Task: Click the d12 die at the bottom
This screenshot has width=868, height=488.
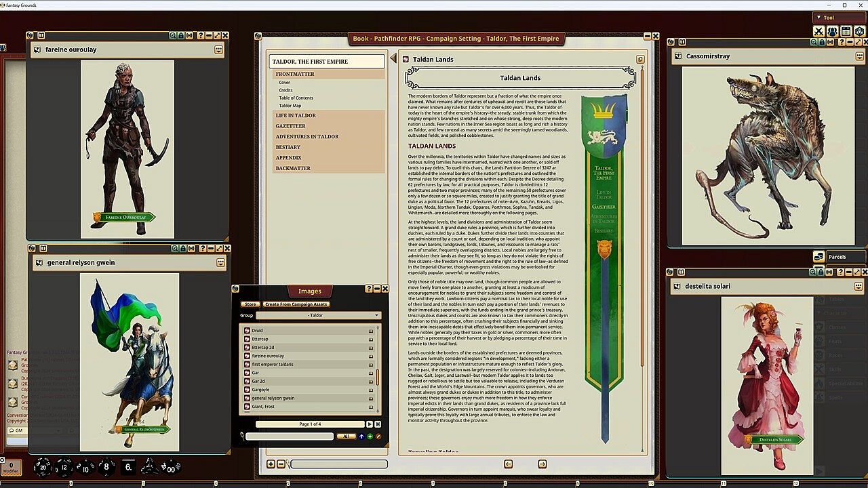Action: click(x=64, y=467)
